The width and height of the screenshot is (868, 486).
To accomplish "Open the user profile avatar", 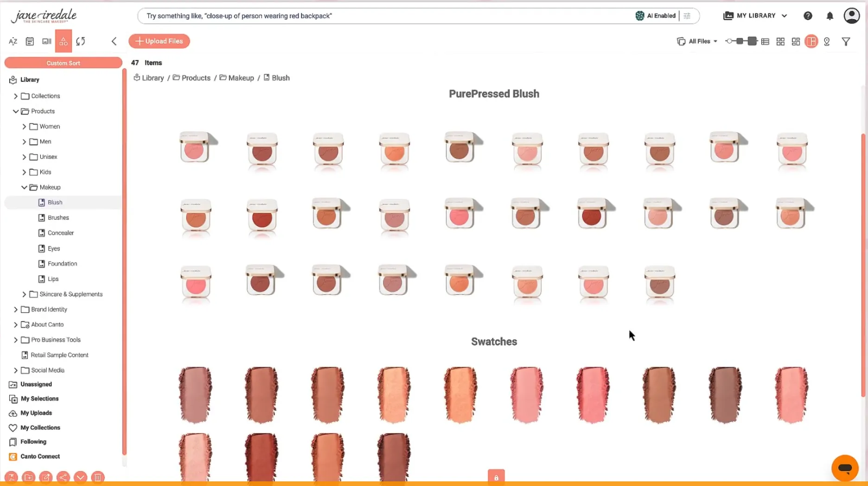I will (x=852, y=16).
